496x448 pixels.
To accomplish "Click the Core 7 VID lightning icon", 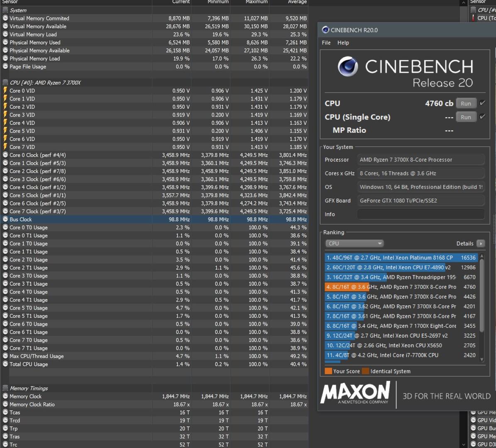I will point(5,147).
